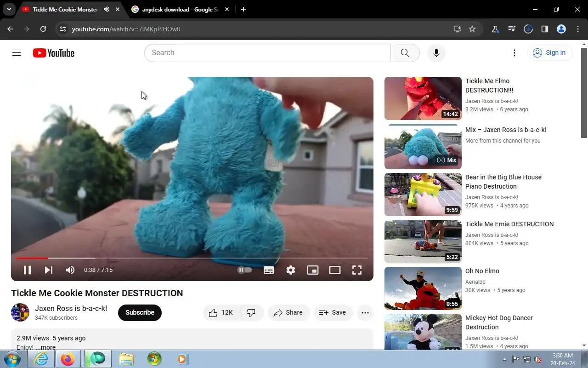Screen dimensions: 588x368
Task: Open the Chrome profile avatar
Action: point(561,29)
